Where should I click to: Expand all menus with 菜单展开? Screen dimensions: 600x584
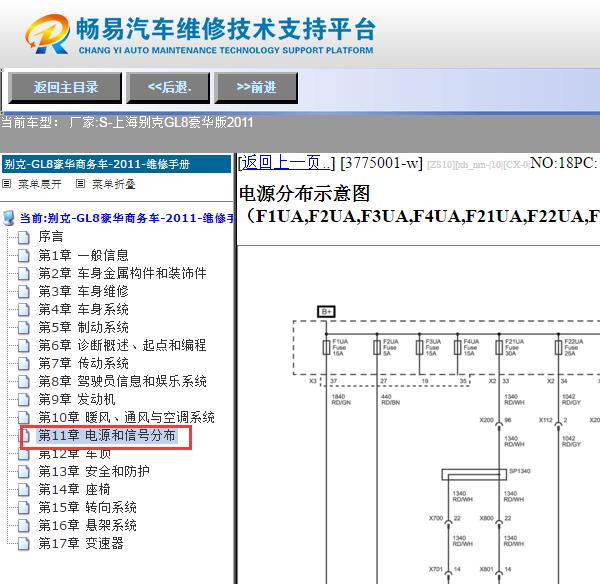(39, 184)
